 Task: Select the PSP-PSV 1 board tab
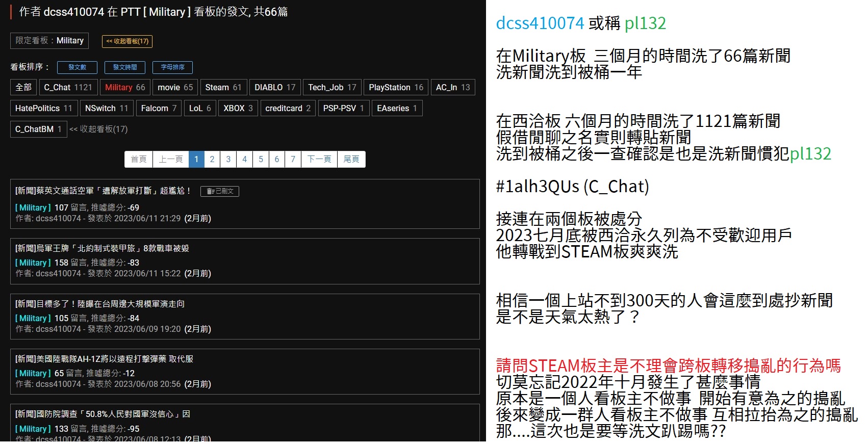[x=344, y=108]
